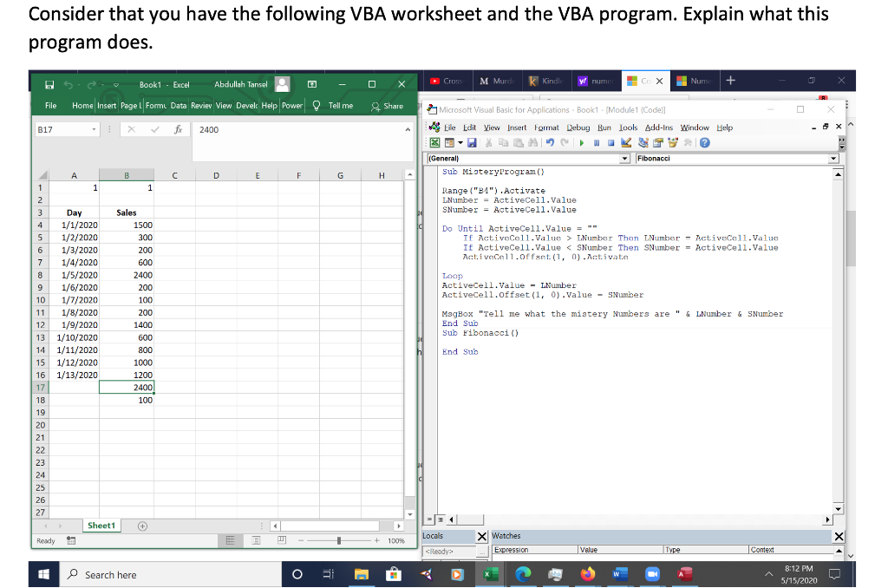Adjust the Excel zoom slider
888x588 pixels.
point(339,541)
